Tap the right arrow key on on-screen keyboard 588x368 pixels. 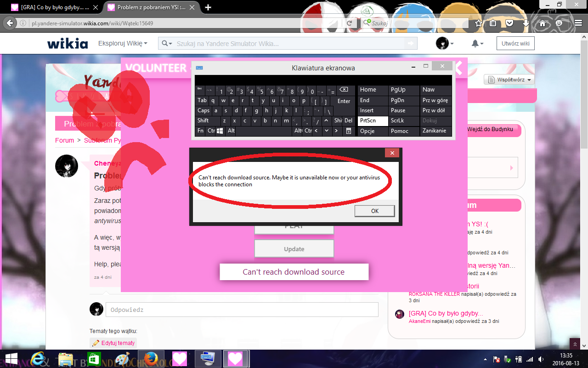point(336,131)
